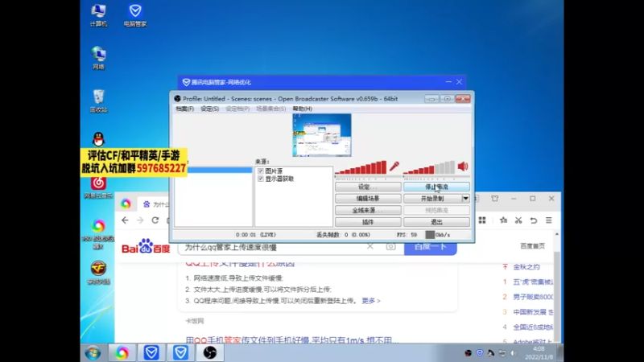644x362 pixels.
Task: Click the browser back arrow
Action: (x=125, y=220)
